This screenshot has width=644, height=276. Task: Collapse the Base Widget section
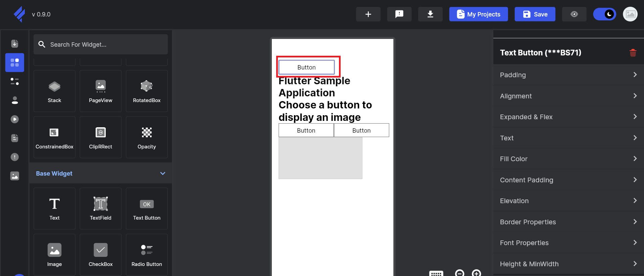point(163,173)
